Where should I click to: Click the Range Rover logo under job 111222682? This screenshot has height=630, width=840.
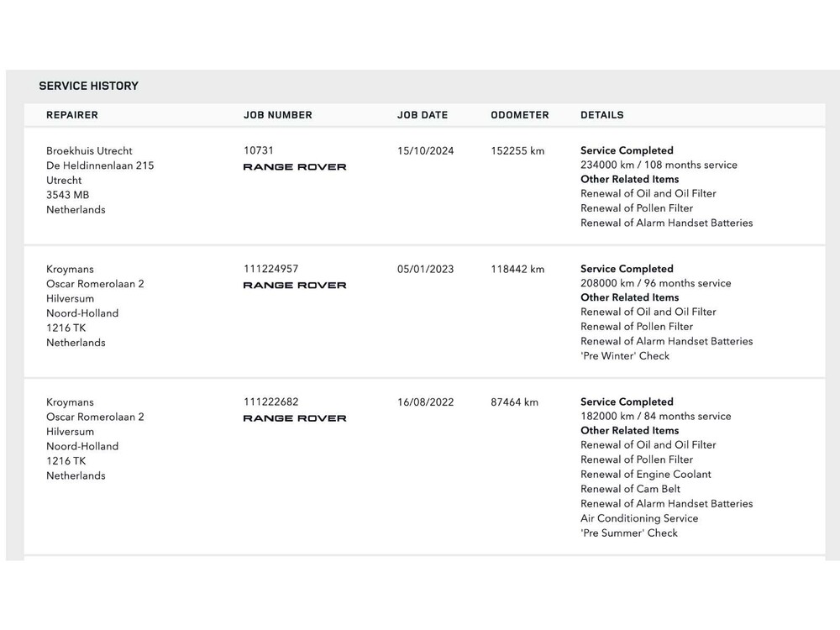[295, 418]
